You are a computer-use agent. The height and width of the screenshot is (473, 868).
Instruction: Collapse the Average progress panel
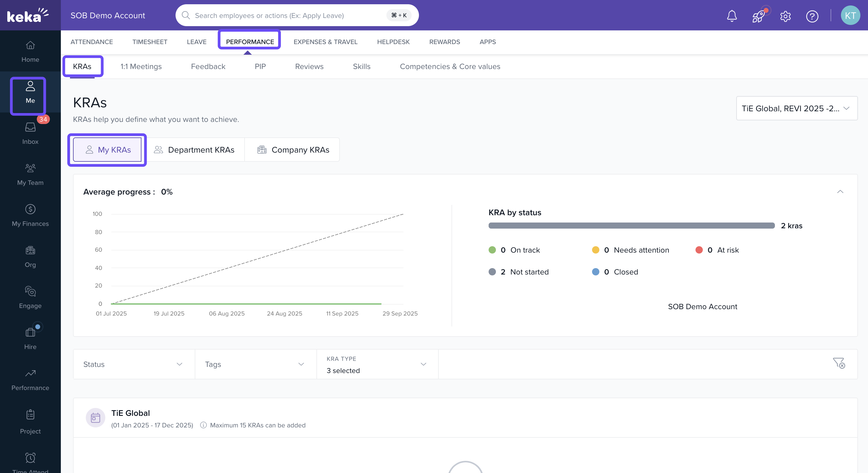point(840,192)
